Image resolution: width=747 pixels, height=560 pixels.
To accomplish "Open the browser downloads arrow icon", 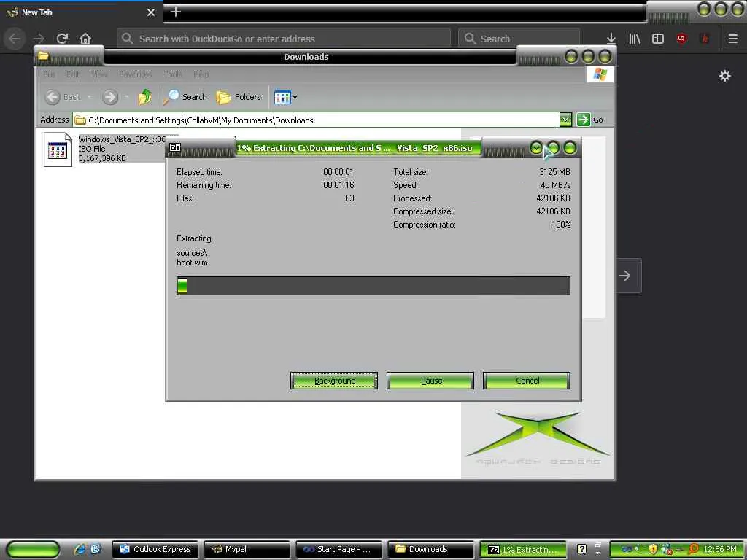I will click(x=611, y=39).
